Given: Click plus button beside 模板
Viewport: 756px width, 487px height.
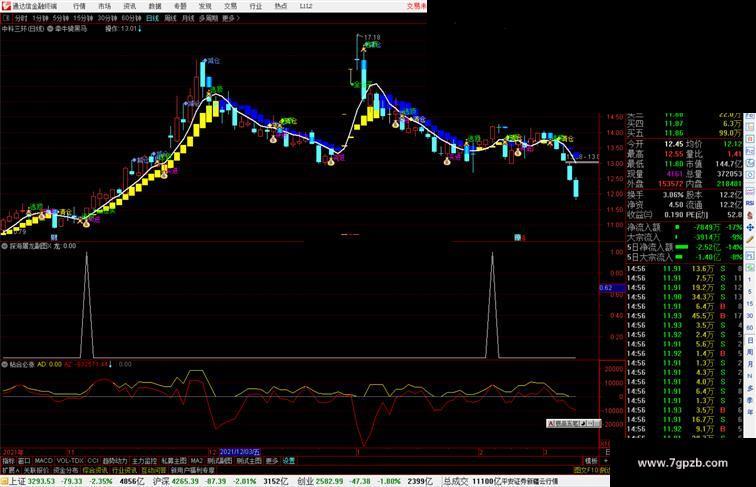Looking at the screenshot, I should click(606, 461).
